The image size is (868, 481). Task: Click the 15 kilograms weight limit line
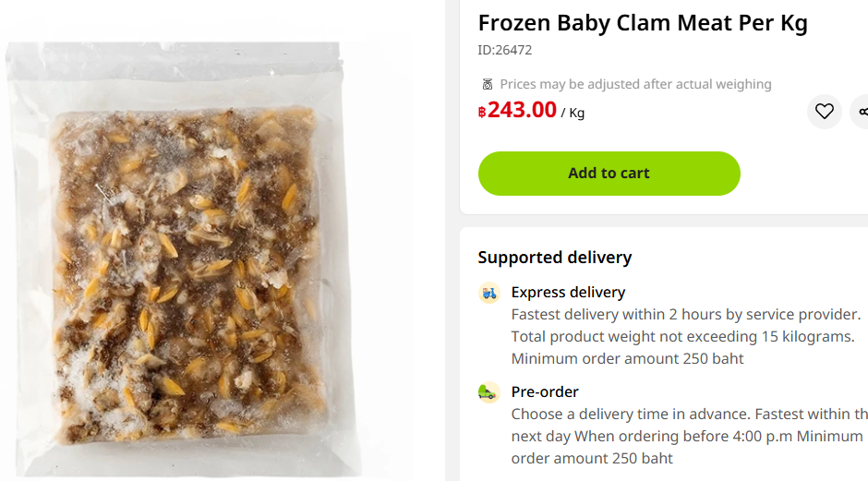[682, 336]
